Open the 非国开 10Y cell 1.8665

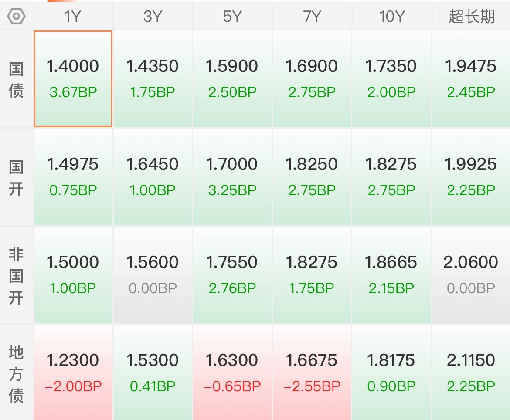click(391, 275)
